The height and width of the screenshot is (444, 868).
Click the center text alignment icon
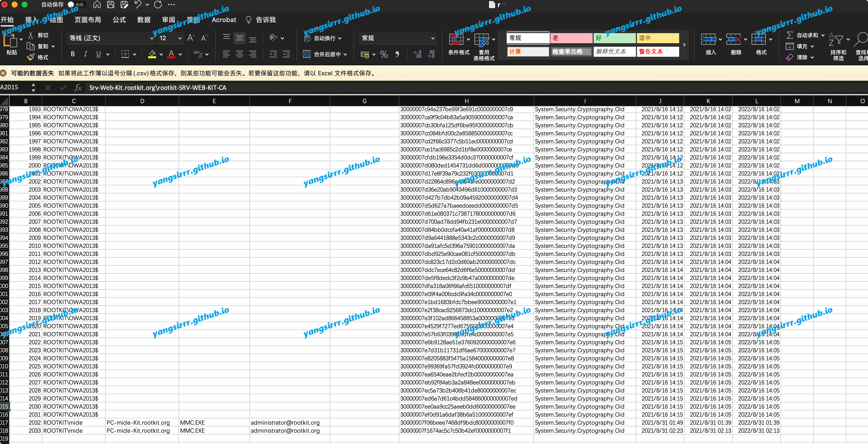coord(239,54)
